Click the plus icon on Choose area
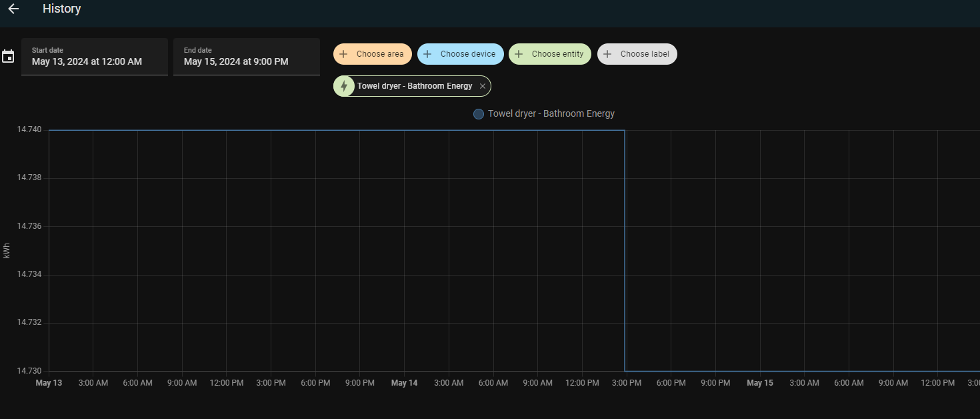 click(x=344, y=53)
